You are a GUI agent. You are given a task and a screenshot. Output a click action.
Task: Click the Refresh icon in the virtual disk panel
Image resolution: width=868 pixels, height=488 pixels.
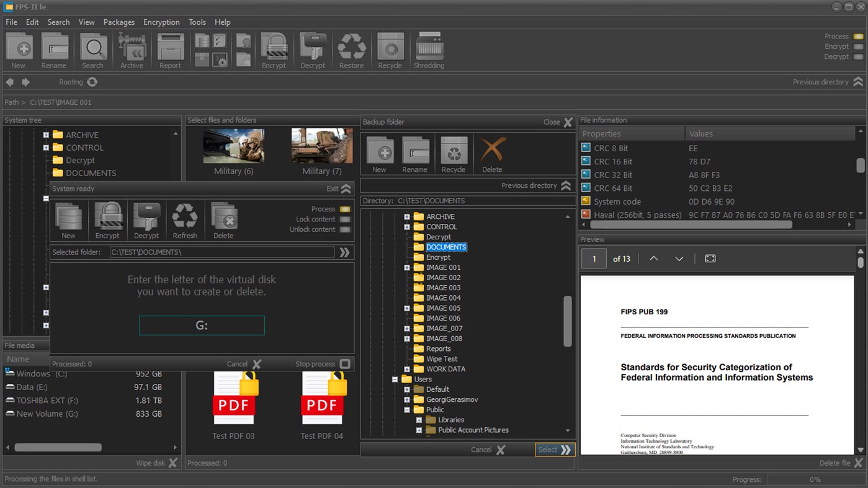185,217
